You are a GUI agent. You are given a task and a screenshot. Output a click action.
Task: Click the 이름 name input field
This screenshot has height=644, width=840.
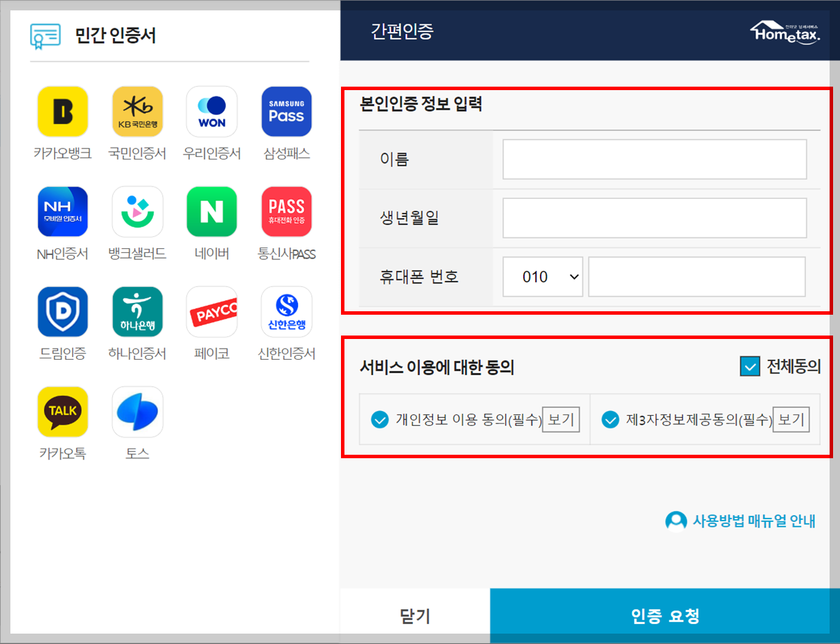(655, 159)
